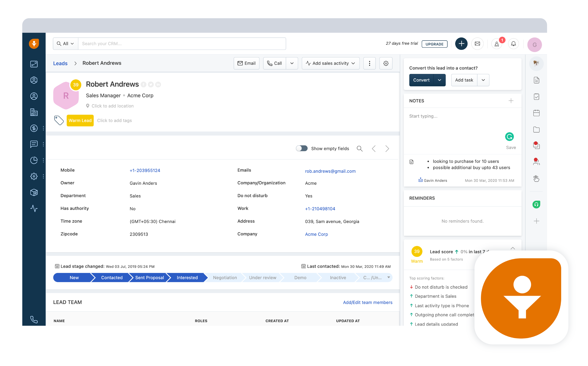This screenshot has height=366, width=588.
Task: Open the notifications bell icon
Action: [x=513, y=44]
